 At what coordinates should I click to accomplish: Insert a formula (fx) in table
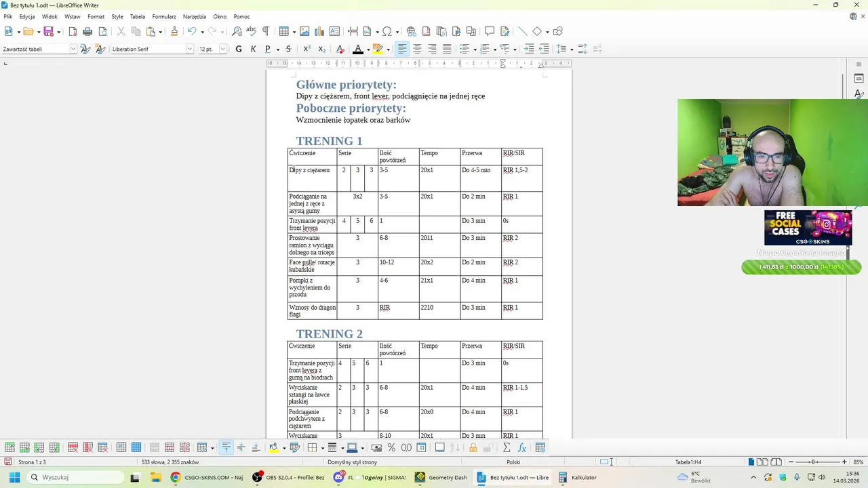(521, 447)
